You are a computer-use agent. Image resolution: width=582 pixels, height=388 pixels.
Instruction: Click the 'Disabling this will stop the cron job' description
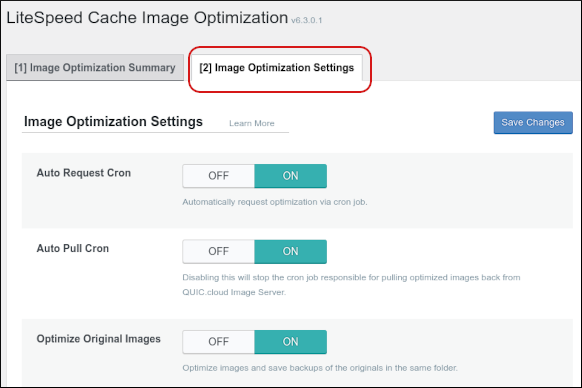tap(351, 285)
